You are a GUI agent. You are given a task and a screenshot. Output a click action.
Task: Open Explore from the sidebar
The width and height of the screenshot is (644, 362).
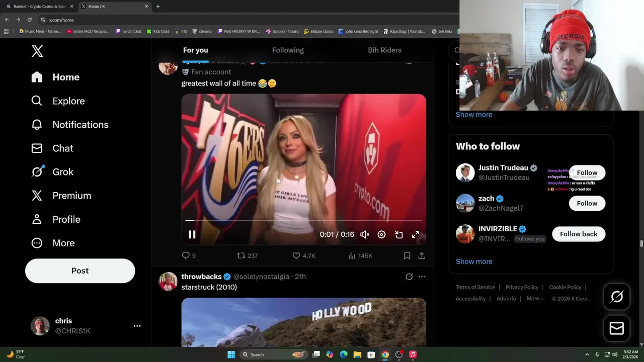coord(58,101)
